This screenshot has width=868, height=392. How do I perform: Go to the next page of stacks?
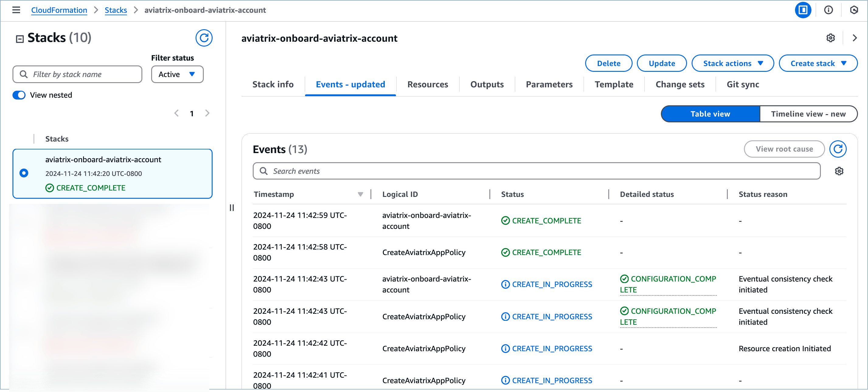click(x=207, y=113)
